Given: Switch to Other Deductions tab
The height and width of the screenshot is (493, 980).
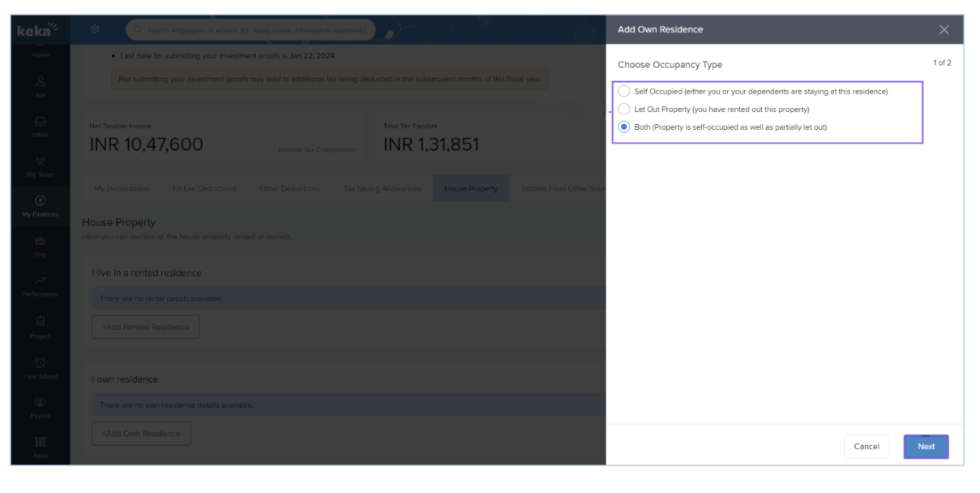Looking at the screenshot, I should click(x=292, y=189).
